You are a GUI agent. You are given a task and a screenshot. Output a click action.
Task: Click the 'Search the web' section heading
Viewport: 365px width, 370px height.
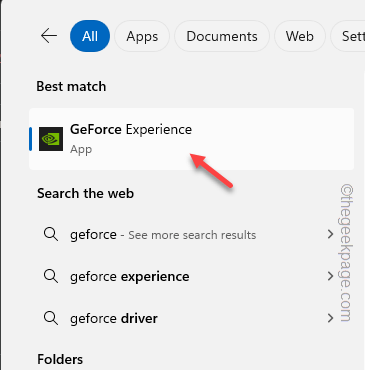85,193
